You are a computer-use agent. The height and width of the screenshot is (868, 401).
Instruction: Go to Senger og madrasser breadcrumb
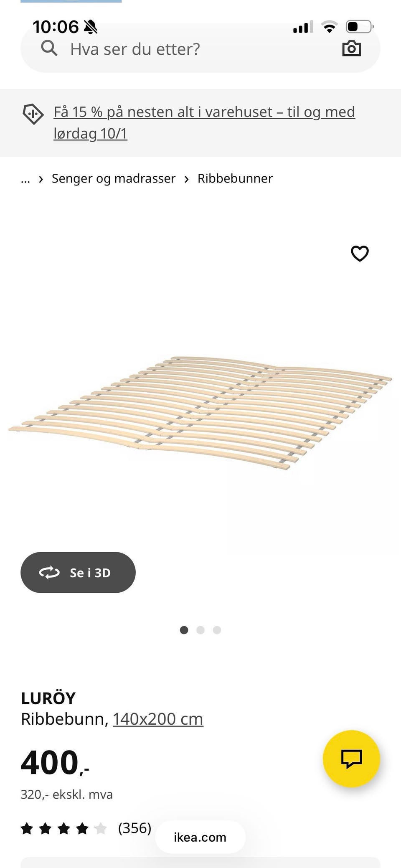(x=114, y=178)
